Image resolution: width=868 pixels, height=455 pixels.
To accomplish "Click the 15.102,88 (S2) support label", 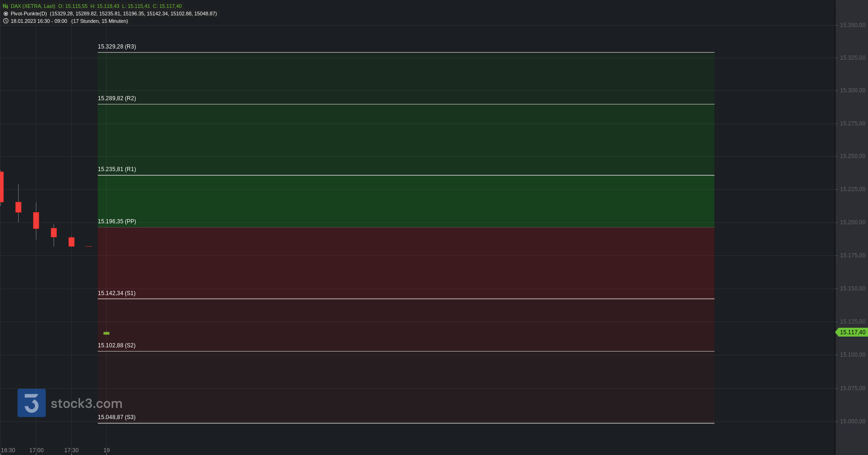I will [116, 345].
